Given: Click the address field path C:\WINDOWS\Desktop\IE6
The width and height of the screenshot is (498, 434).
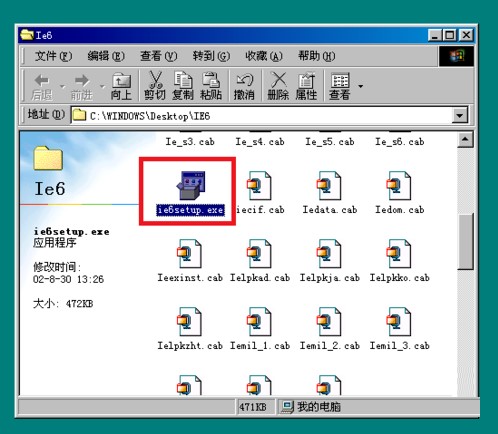Looking at the screenshot, I should point(150,116).
